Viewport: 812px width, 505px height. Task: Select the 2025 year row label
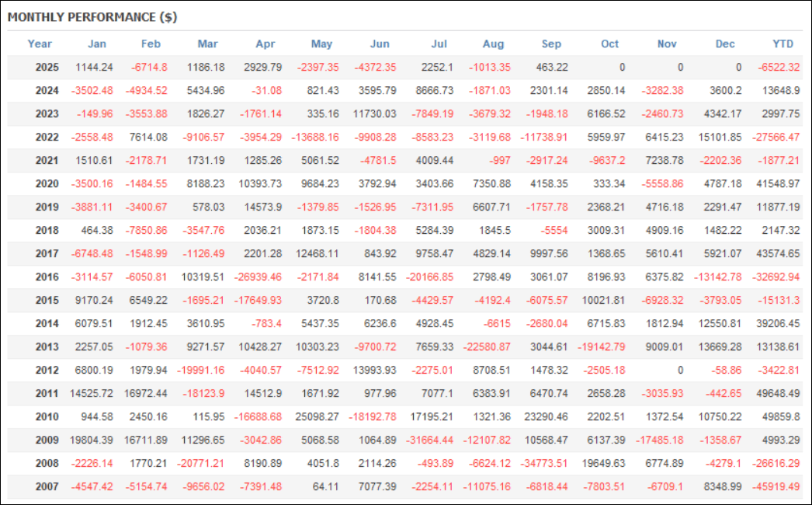click(47, 68)
